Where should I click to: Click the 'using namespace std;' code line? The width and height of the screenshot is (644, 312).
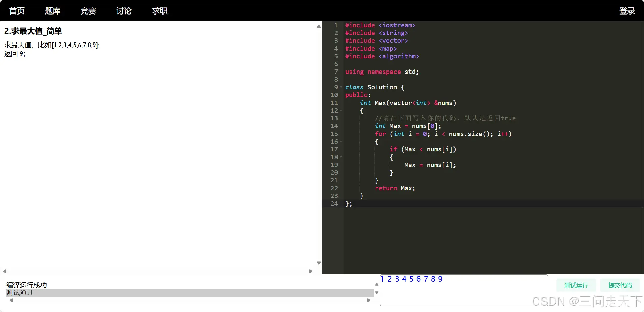[x=382, y=72]
